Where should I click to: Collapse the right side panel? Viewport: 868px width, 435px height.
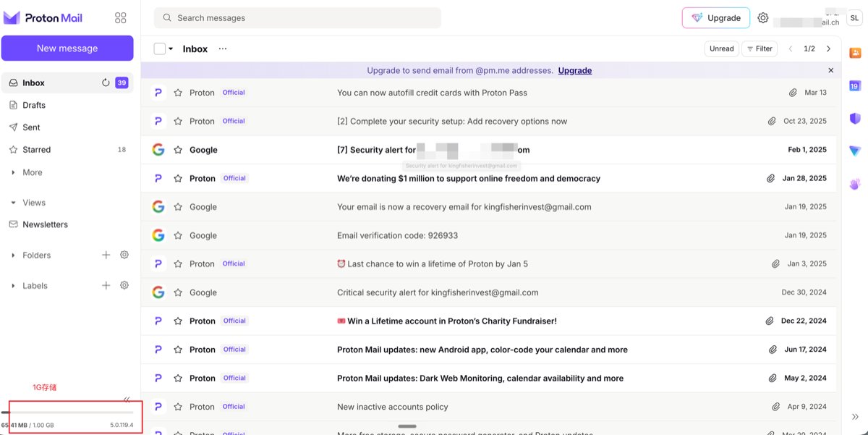(855, 417)
